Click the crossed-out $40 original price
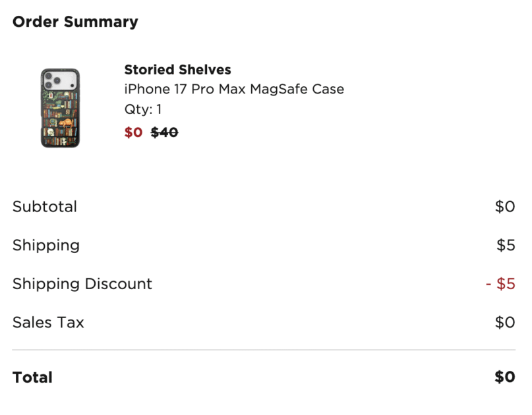532x415 pixels. click(165, 132)
